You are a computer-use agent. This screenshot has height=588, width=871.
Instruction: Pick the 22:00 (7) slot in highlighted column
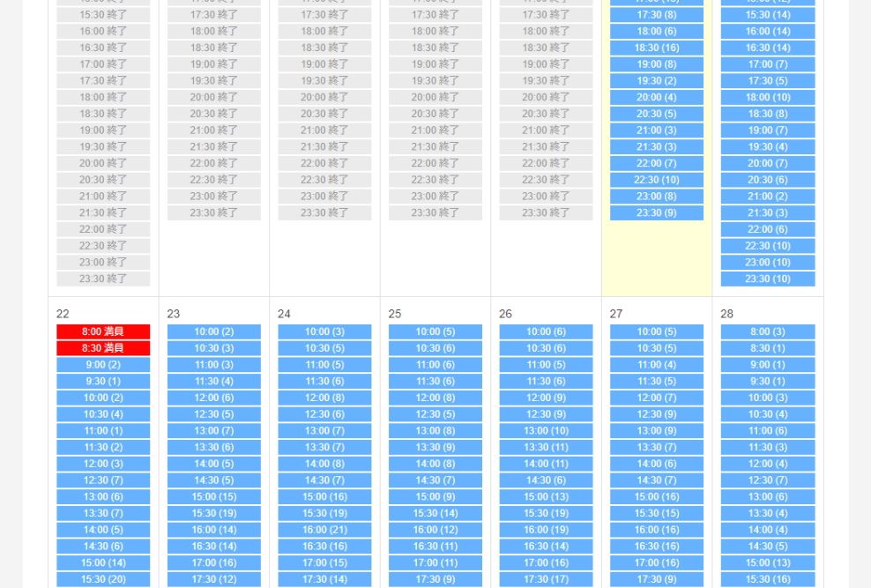pos(657,163)
